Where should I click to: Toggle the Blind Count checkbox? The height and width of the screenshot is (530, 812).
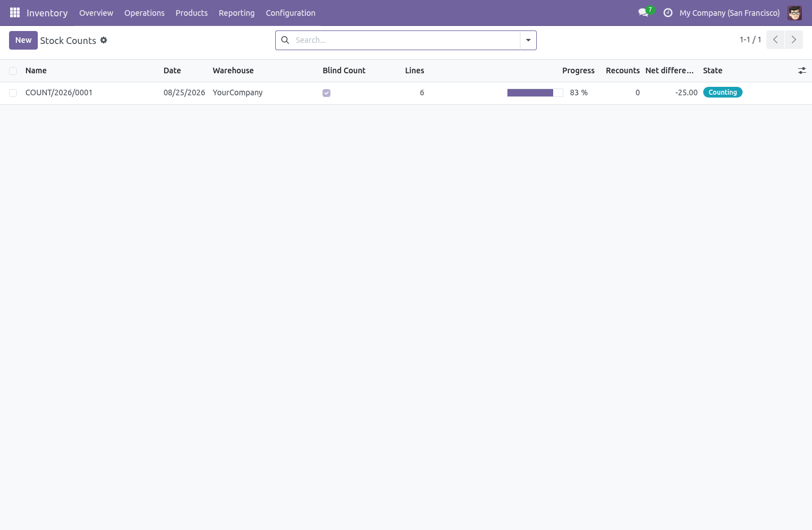(x=326, y=93)
